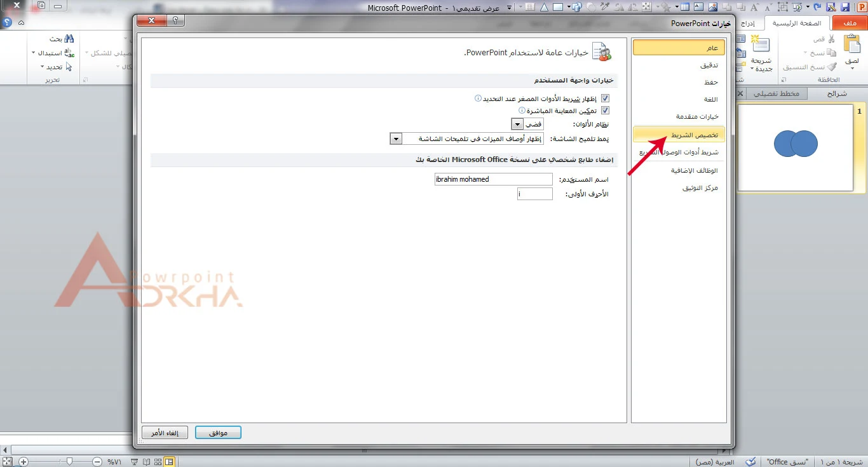Viewport: 868px width, 467px height.
Task: Click the insert table icon in quick access toolbar
Action: [x=684, y=7]
